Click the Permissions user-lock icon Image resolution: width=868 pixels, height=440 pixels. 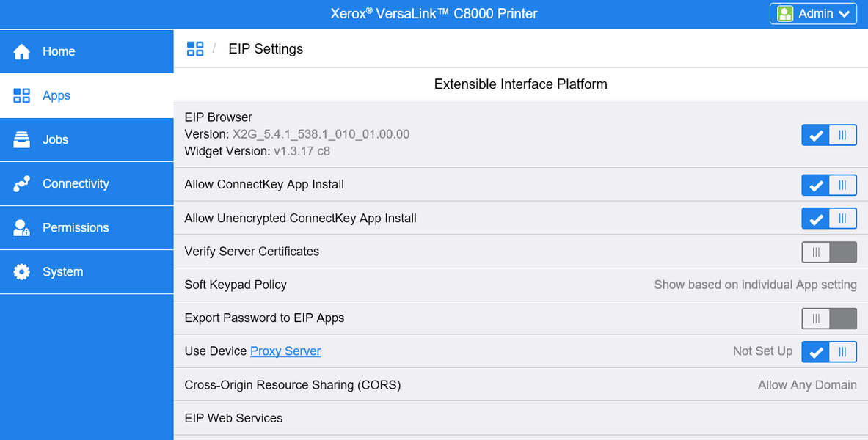(22, 228)
